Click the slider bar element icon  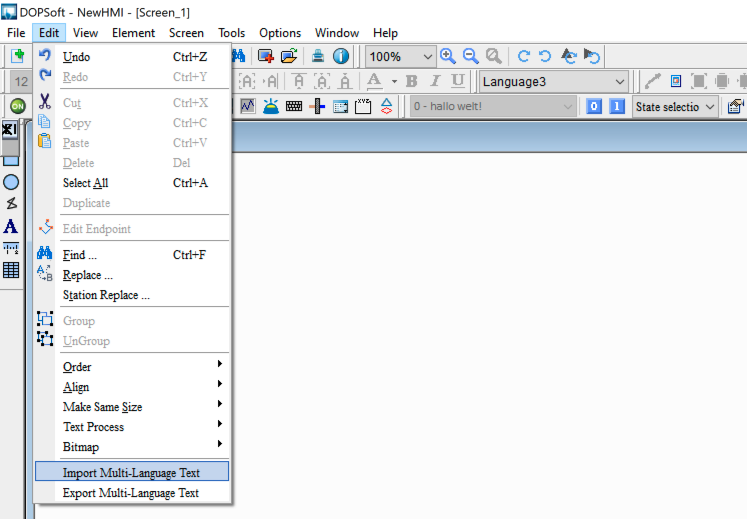tap(317, 106)
